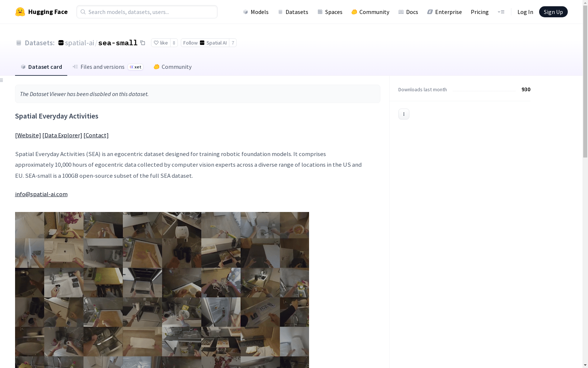This screenshot has height=368, width=588.
Task: Click the Datasets breadcrumb icon
Action: click(x=19, y=43)
